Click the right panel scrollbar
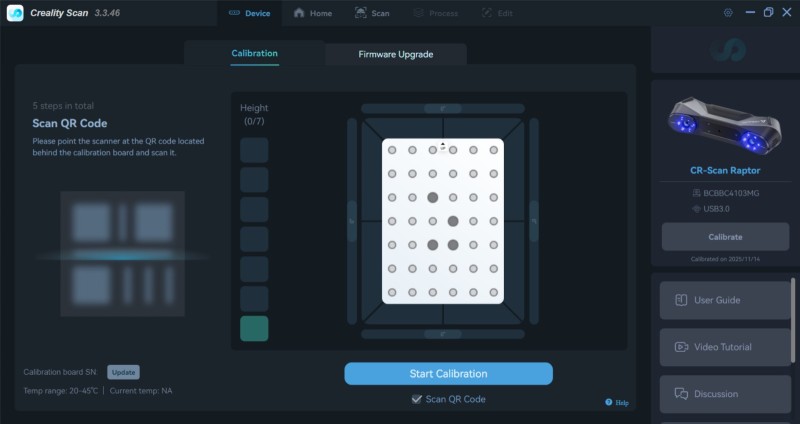Viewport: 800px width, 424px height. click(793, 320)
